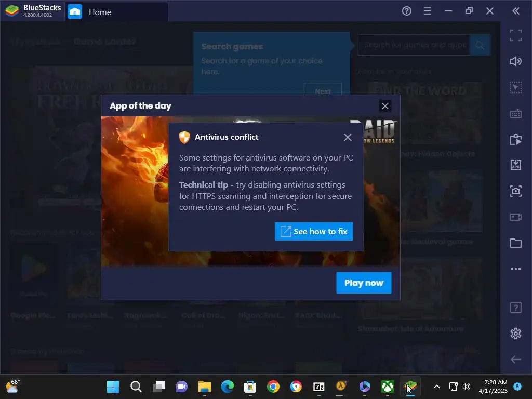Click the Search for games and apps field

[414, 45]
